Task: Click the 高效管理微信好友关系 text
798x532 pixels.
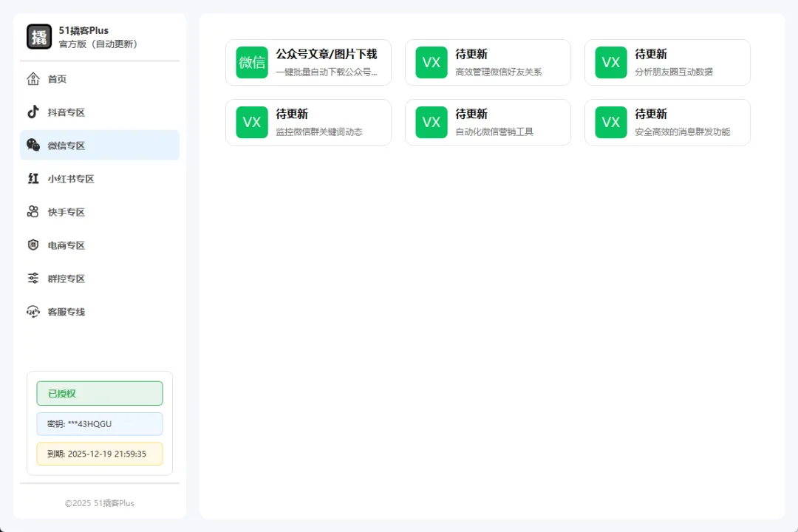Action: click(x=498, y=72)
